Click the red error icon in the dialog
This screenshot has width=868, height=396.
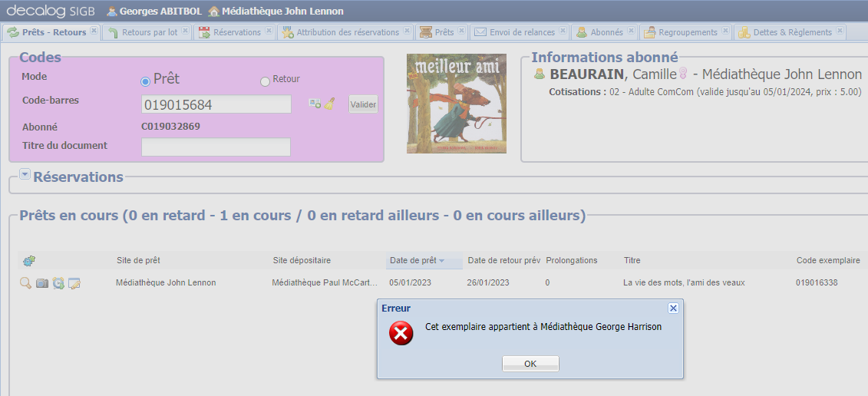401,333
